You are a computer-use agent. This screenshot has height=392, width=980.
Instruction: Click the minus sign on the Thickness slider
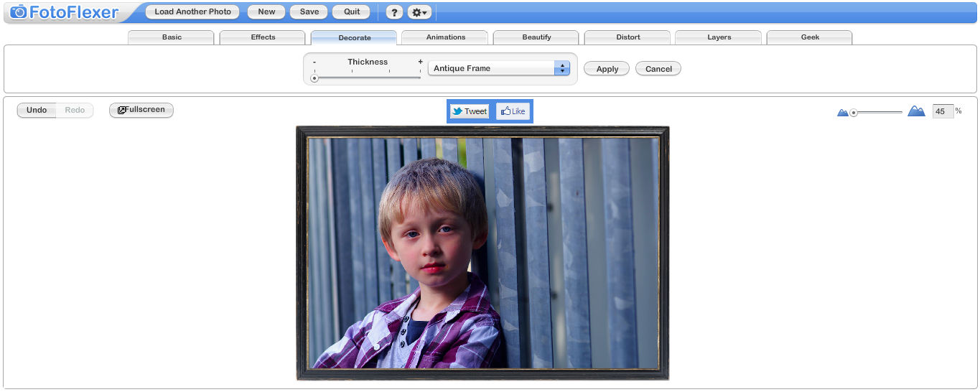tap(314, 62)
